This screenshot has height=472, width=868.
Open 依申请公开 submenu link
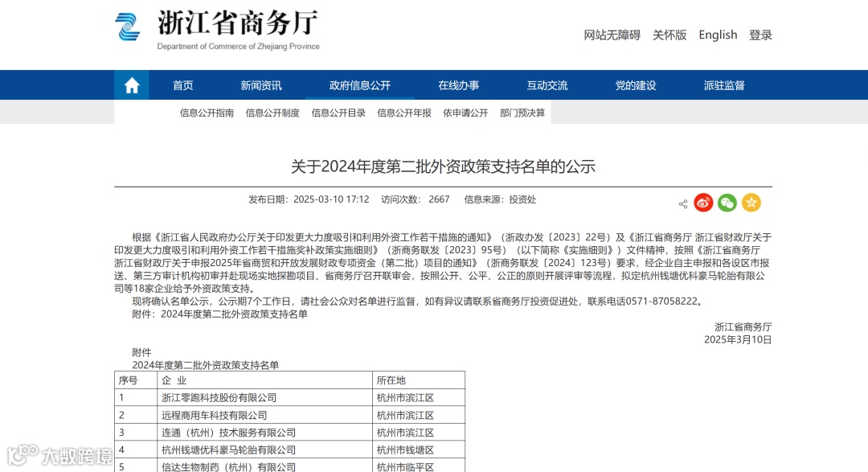[x=465, y=113]
